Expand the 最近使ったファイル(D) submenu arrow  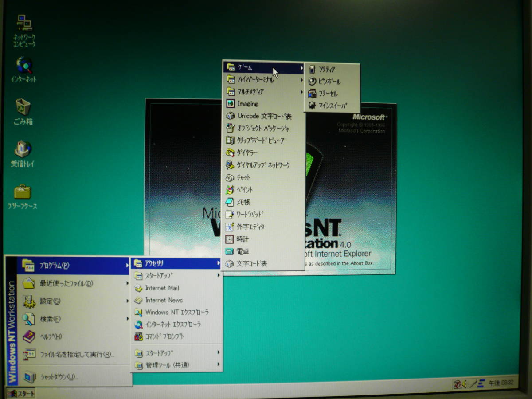pyautogui.click(x=127, y=283)
